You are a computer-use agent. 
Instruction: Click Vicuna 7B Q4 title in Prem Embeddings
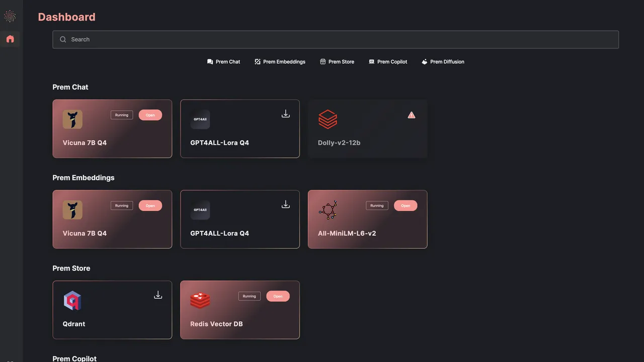point(85,233)
